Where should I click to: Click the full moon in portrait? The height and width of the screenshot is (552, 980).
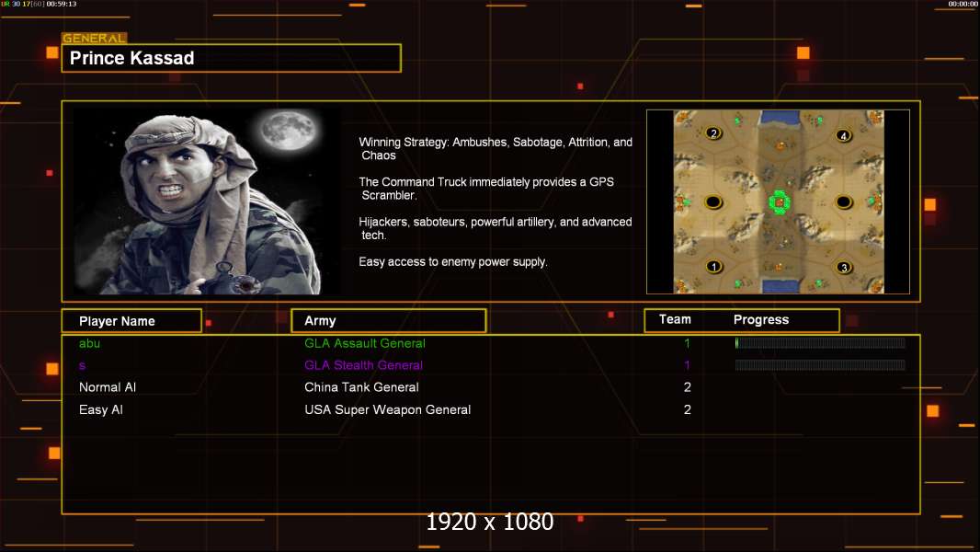click(289, 130)
